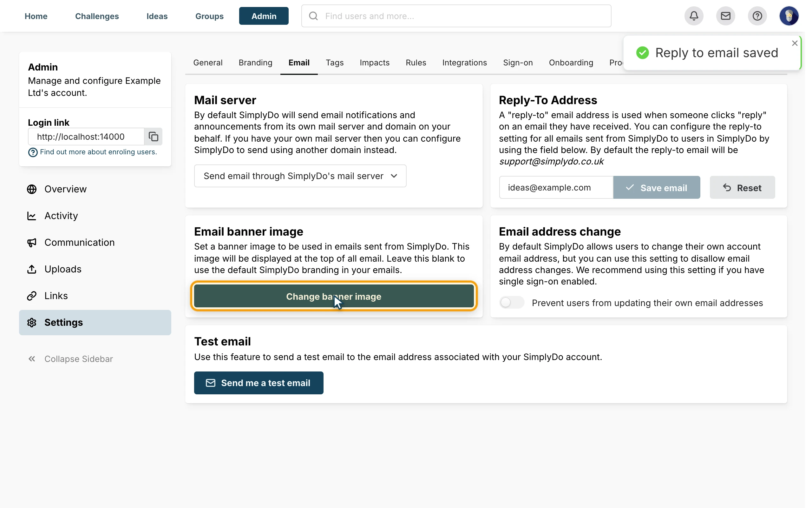
Task: Open the user profile avatar
Action: (x=789, y=16)
